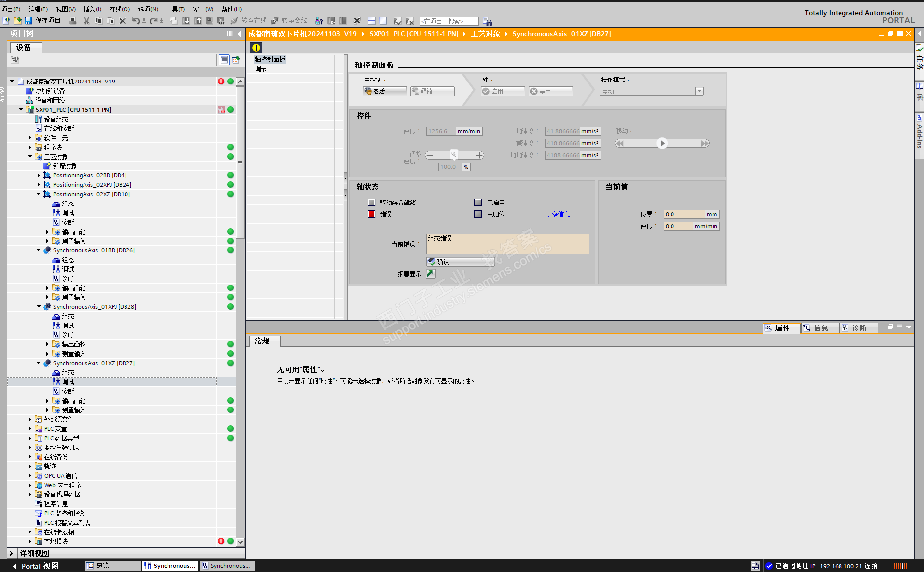
Task: Click the 添加新设备 tree item
Action: (50, 91)
